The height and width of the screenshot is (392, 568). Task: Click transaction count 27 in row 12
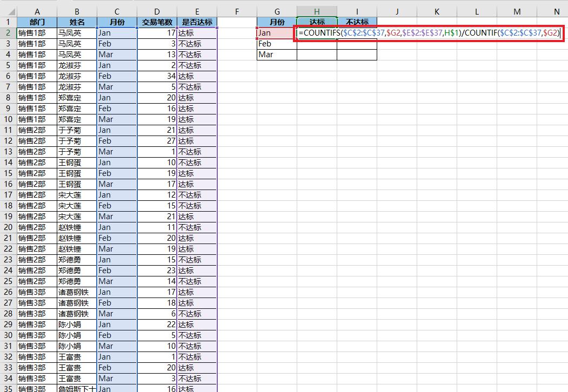click(x=157, y=141)
